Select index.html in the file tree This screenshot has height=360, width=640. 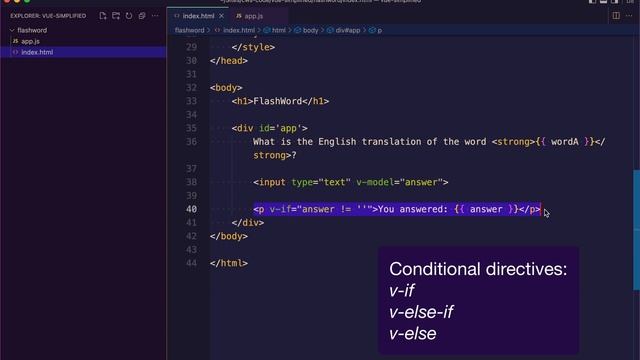pyautogui.click(x=37, y=52)
